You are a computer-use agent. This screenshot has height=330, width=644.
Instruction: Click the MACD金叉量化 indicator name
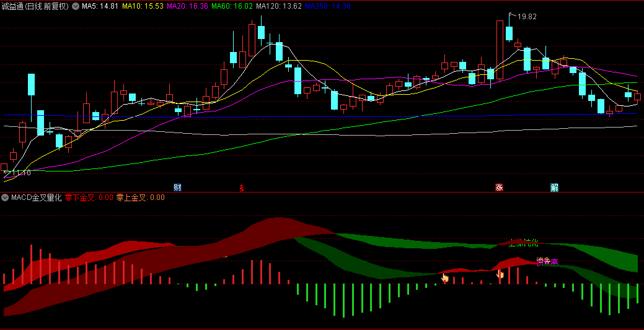[x=36, y=198]
